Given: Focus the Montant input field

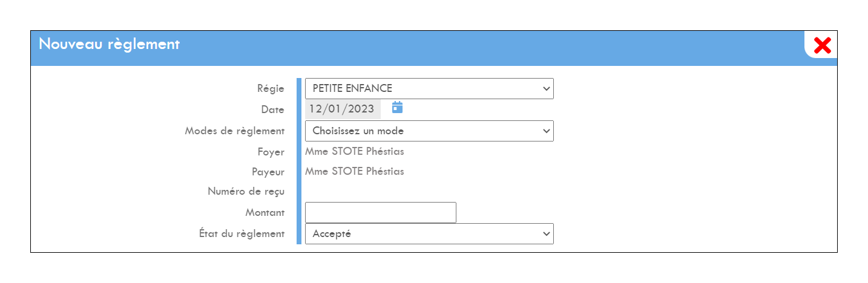Looking at the screenshot, I should coord(381,212).
